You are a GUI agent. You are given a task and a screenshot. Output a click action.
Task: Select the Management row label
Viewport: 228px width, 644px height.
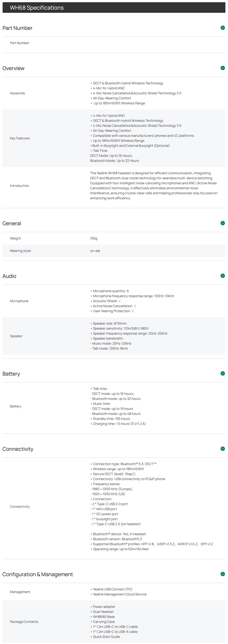tap(20, 592)
